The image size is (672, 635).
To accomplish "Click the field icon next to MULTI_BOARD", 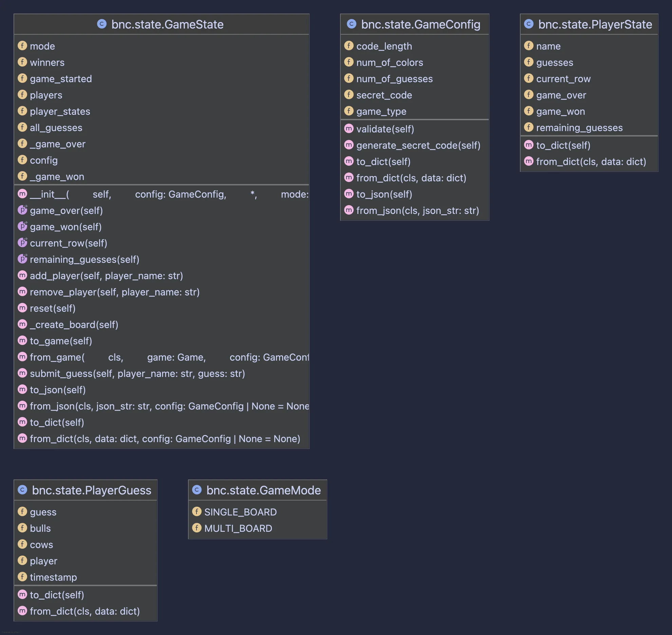I will pos(197,528).
